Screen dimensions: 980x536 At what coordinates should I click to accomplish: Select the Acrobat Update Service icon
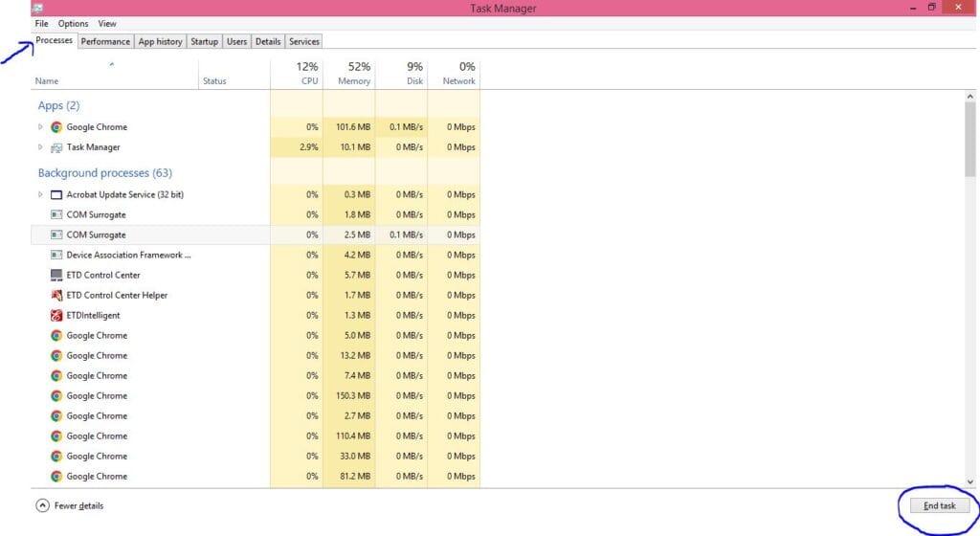(x=56, y=195)
